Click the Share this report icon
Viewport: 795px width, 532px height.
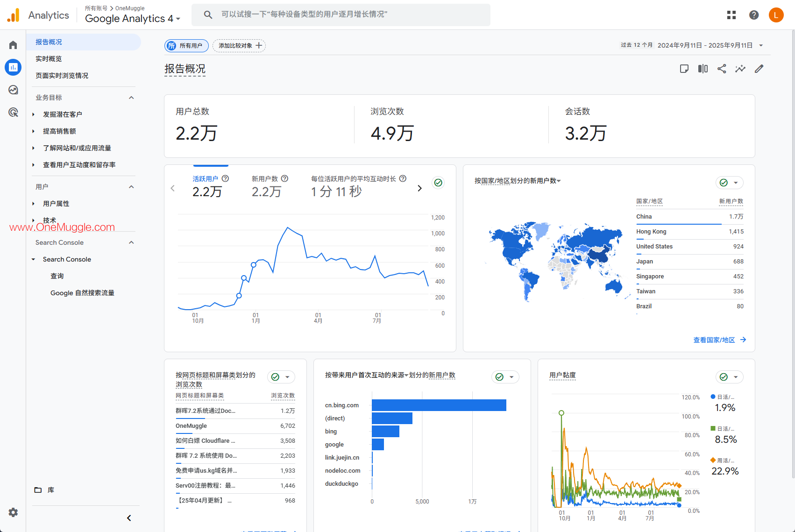tap(722, 69)
